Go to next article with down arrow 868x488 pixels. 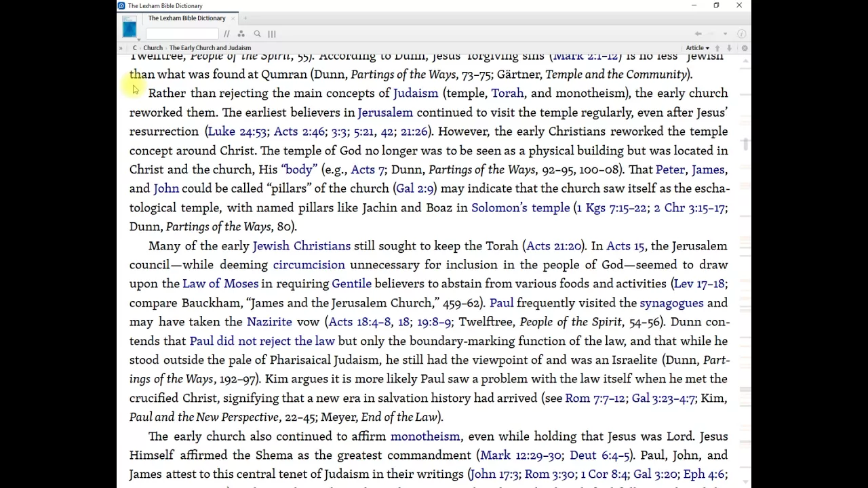pos(729,48)
